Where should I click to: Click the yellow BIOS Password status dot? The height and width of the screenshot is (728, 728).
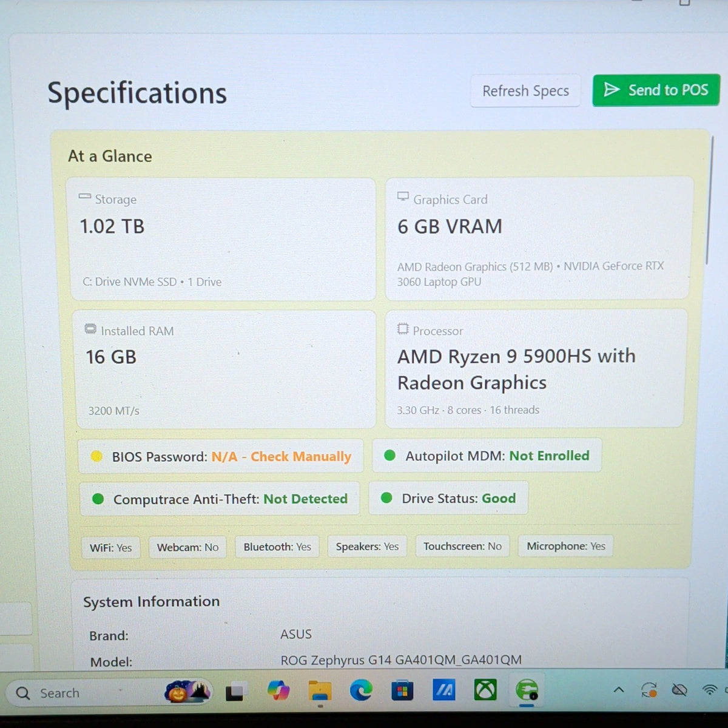(96, 456)
